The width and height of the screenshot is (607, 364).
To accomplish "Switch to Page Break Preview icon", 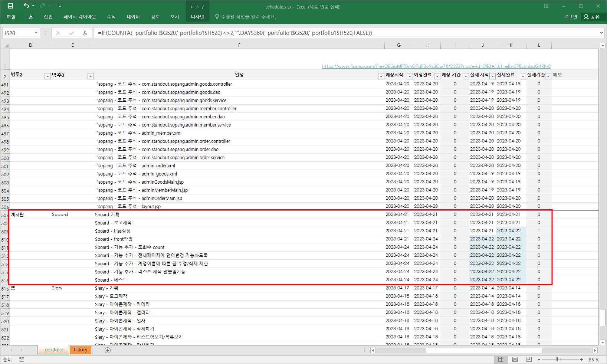I will (x=529, y=360).
